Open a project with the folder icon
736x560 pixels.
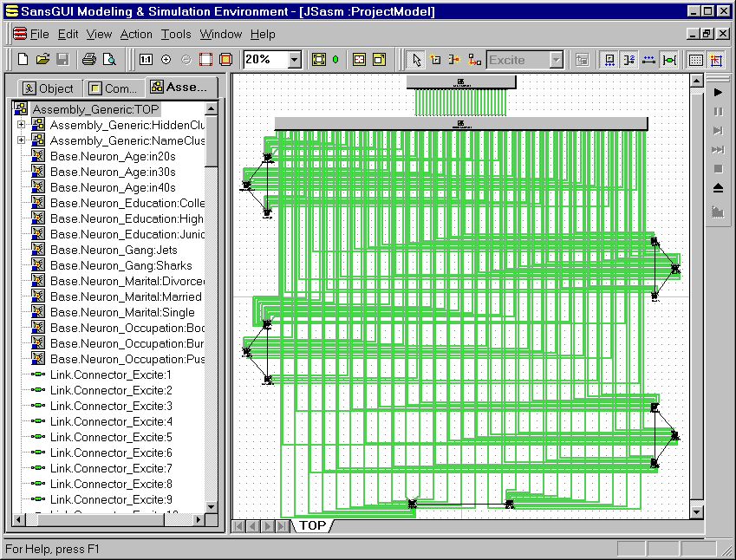[x=42, y=60]
